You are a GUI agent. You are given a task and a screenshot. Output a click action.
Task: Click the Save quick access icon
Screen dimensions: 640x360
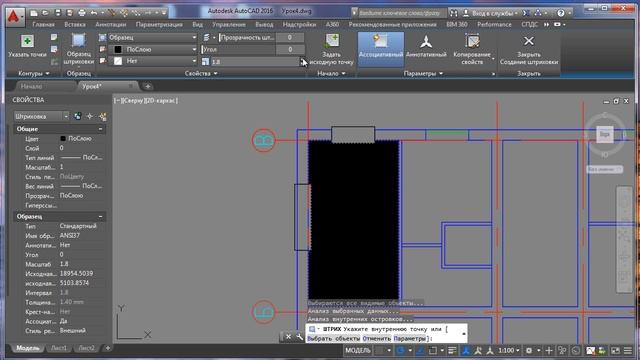(x=58, y=13)
